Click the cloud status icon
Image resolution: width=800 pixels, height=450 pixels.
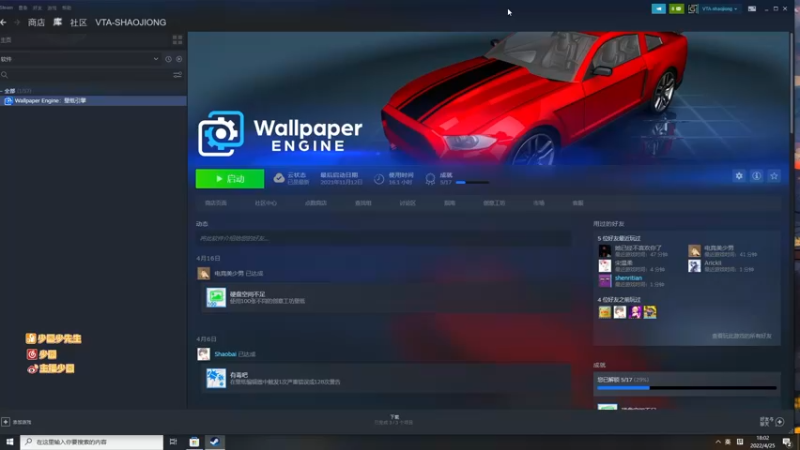point(279,178)
